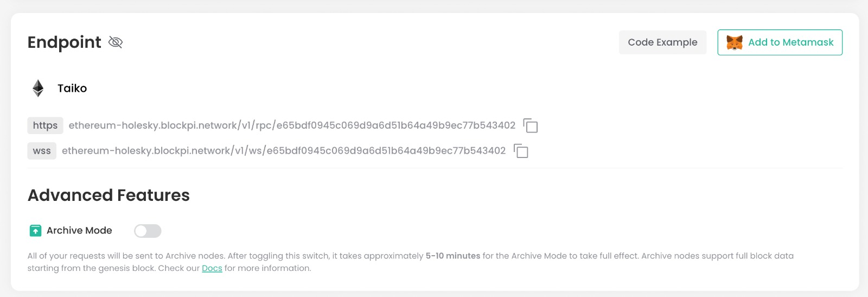868x297 pixels.
Task: Click the green Archive Mode box icon
Action: (x=35, y=231)
